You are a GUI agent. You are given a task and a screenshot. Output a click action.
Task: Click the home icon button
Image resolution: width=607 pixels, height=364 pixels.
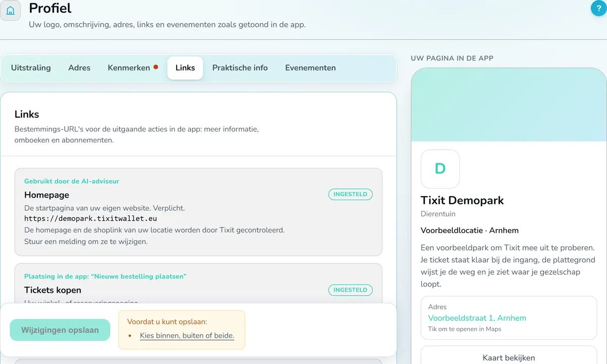(x=10, y=10)
